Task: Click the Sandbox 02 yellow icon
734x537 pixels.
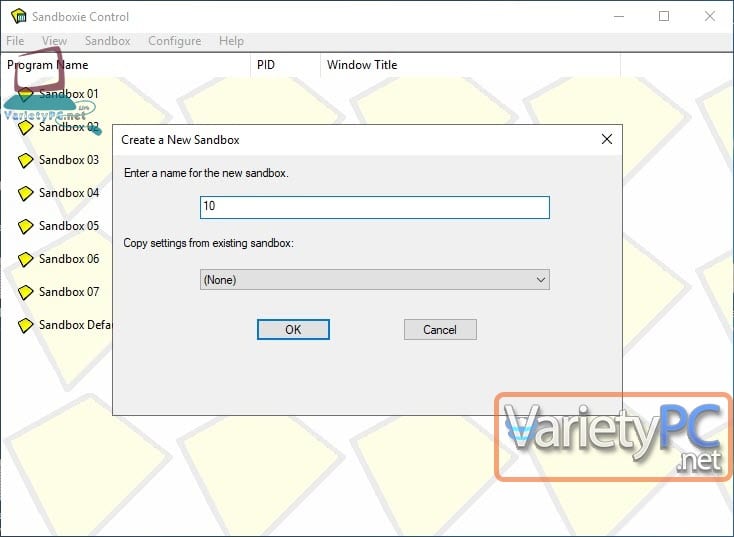Action: pos(25,127)
